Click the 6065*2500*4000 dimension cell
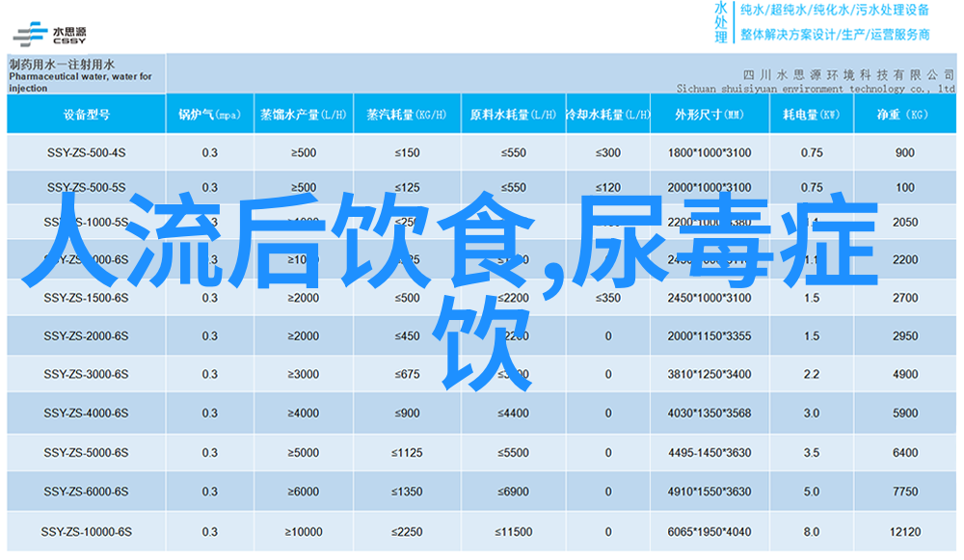Screen dimensions: 964x560 tap(709, 532)
